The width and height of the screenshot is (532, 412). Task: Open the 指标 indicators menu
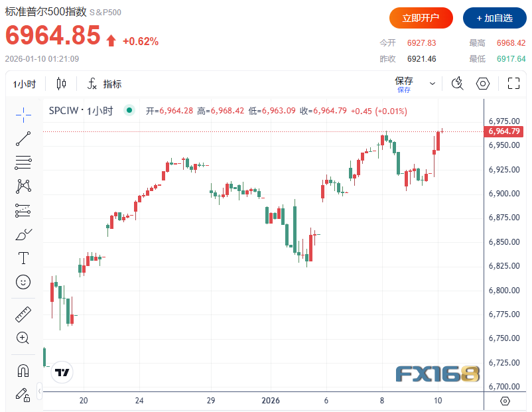coord(105,84)
